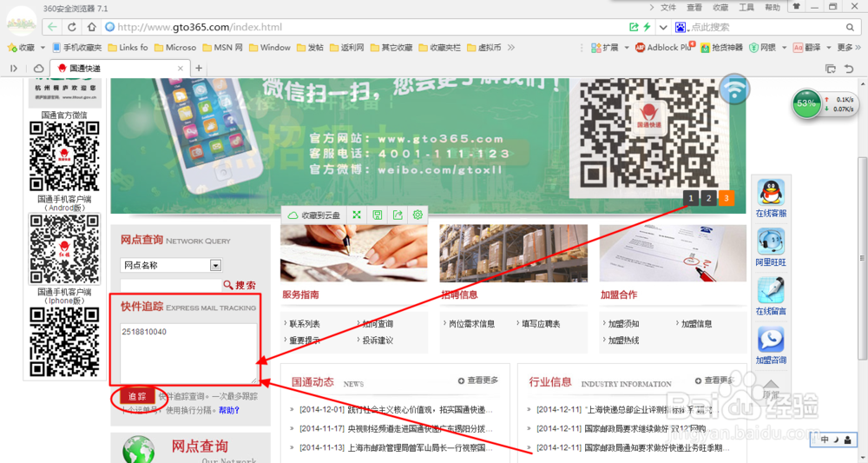Click the save icon in the floating image toolbar
Viewport: 868px width, 463px height.
377,215
